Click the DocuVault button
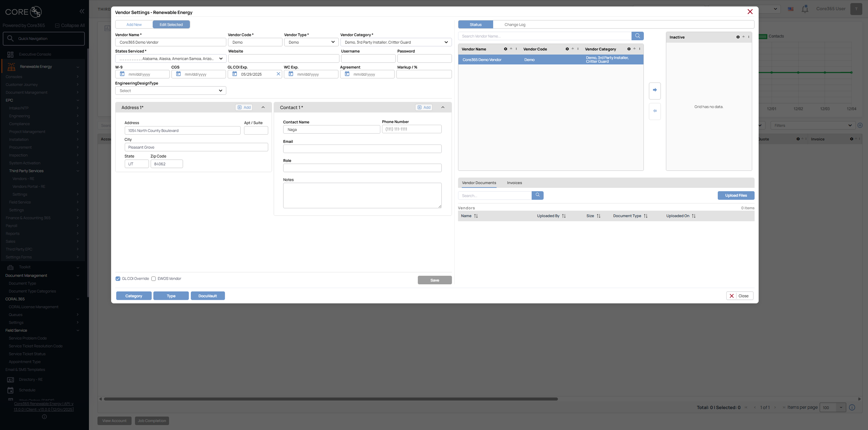Image resolution: width=868 pixels, height=430 pixels. click(x=208, y=296)
